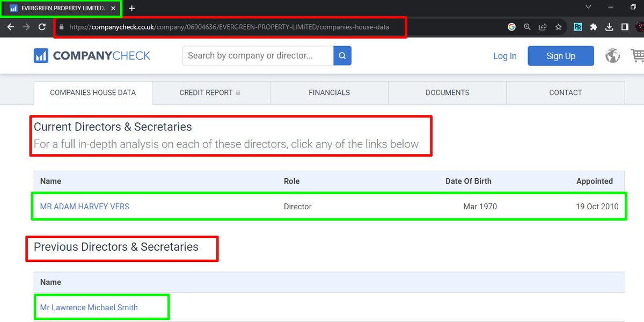Open the Financials tab

[330, 93]
